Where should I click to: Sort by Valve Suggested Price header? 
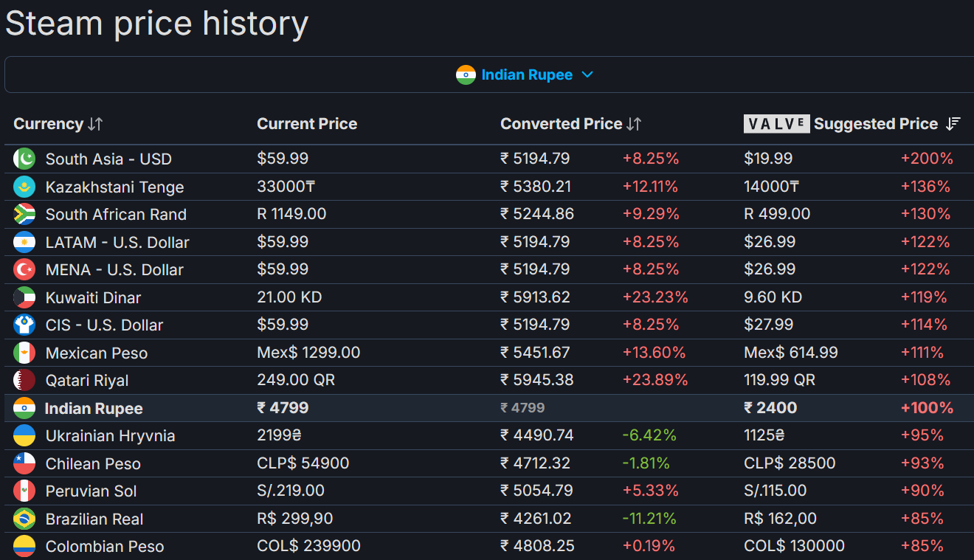[852, 124]
